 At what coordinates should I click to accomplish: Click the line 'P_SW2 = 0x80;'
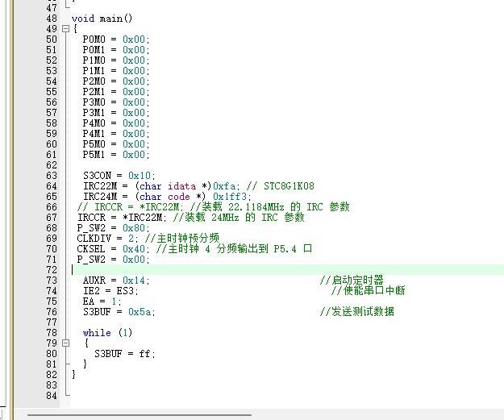(113, 228)
